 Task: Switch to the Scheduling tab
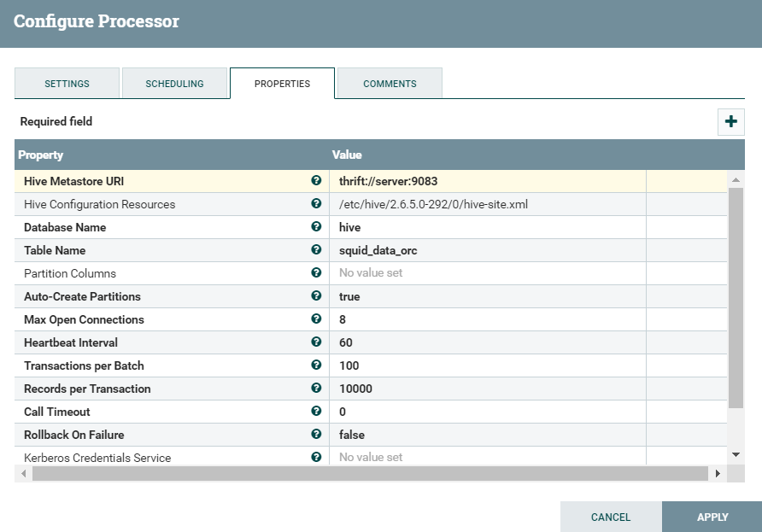point(174,84)
